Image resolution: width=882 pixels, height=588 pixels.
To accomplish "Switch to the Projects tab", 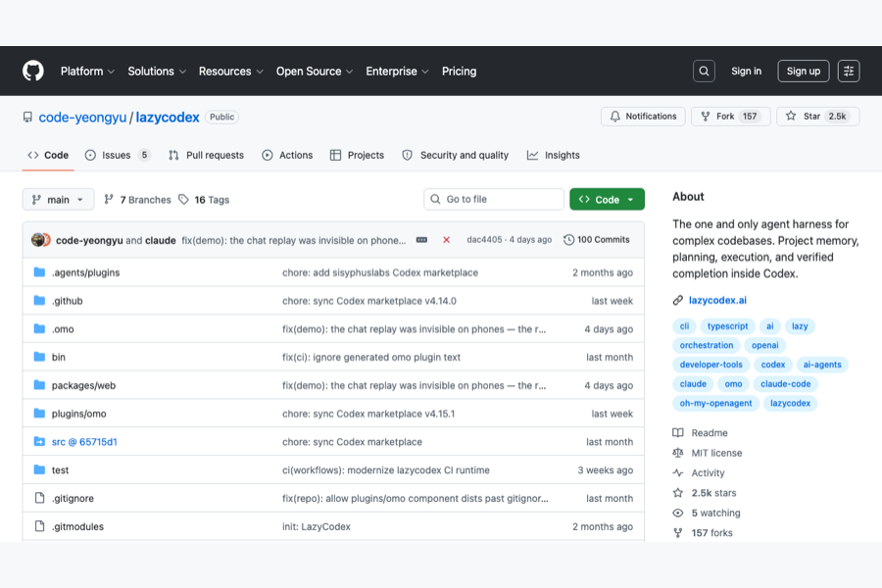I will (x=357, y=155).
